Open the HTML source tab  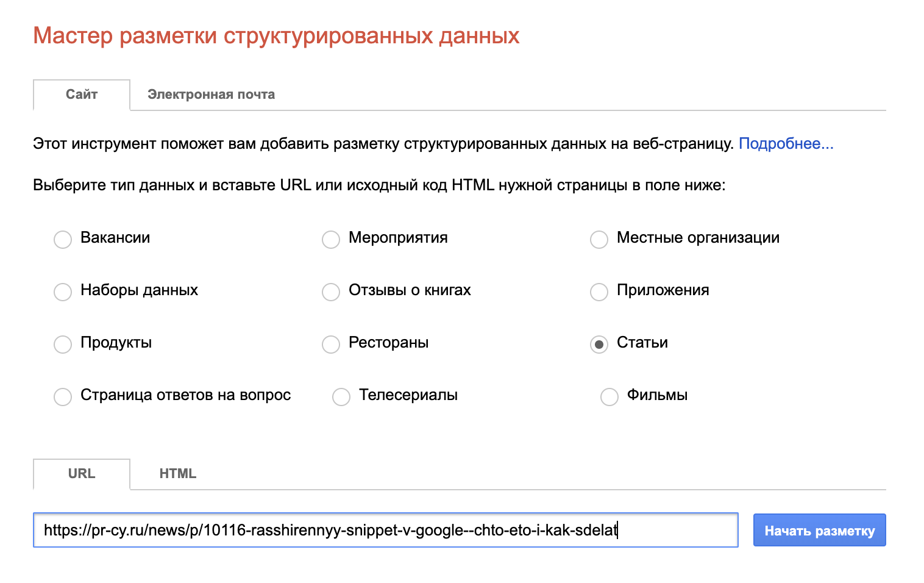tap(177, 474)
